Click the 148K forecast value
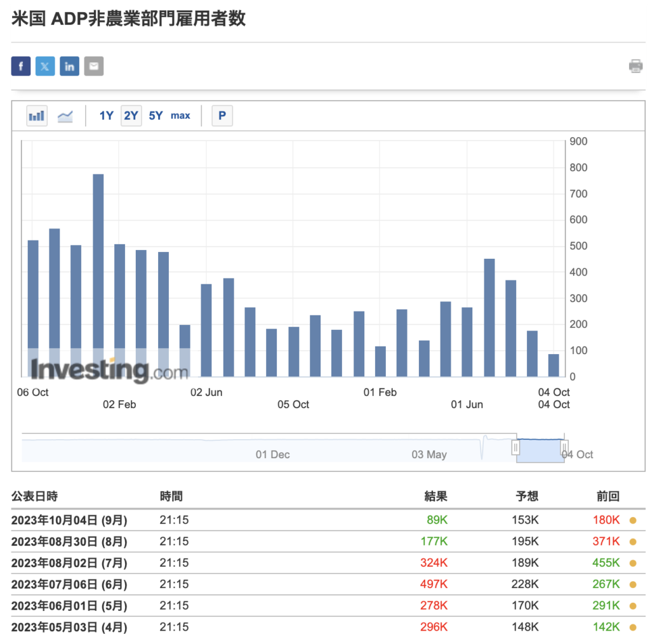 [x=525, y=627]
